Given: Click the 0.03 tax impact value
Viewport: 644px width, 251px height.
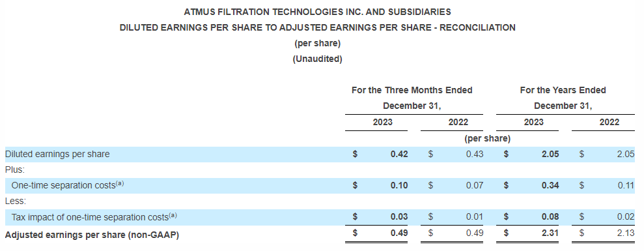Looking at the screenshot, I should 399,217.
